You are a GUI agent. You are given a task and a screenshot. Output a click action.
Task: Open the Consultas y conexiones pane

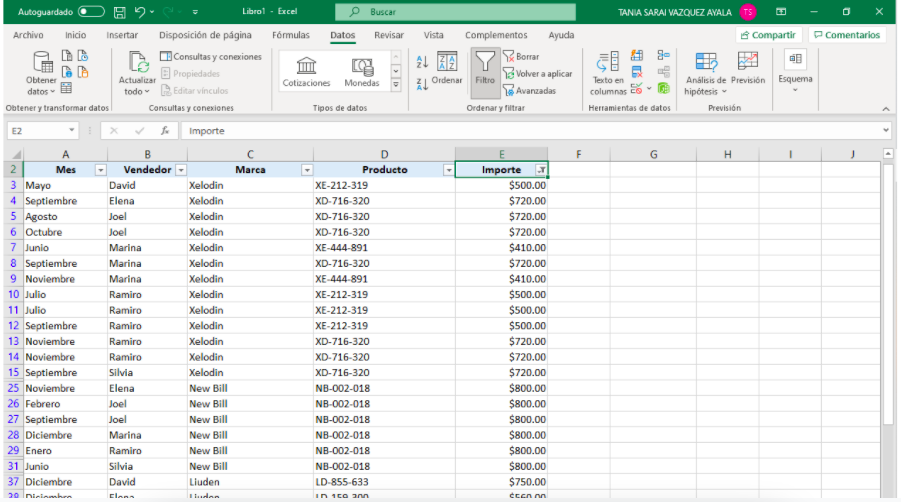(211, 56)
